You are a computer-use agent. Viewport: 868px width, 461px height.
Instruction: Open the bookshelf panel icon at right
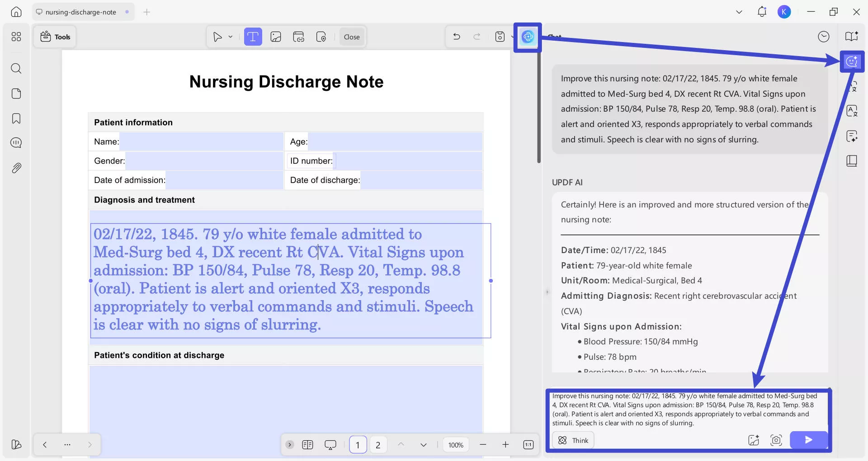pyautogui.click(x=852, y=161)
